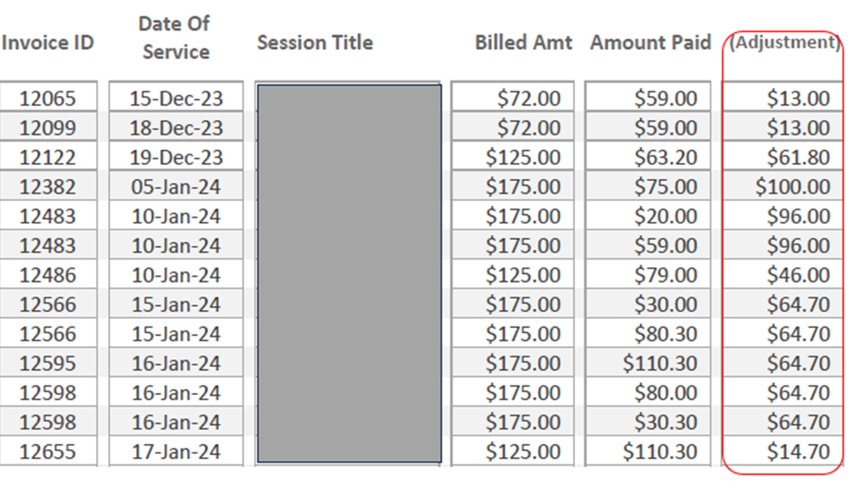Click the Invoice ID column header

coord(48,43)
